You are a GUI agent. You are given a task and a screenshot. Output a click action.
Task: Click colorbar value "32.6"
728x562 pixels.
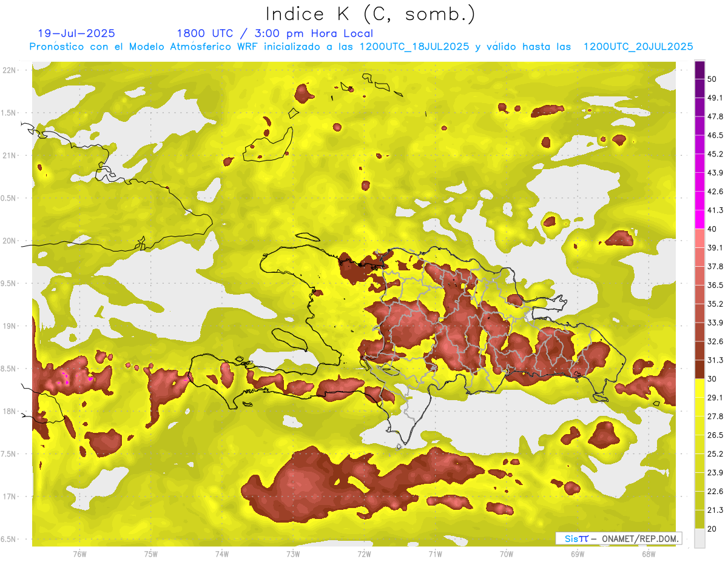pyautogui.click(x=715, y=341)
